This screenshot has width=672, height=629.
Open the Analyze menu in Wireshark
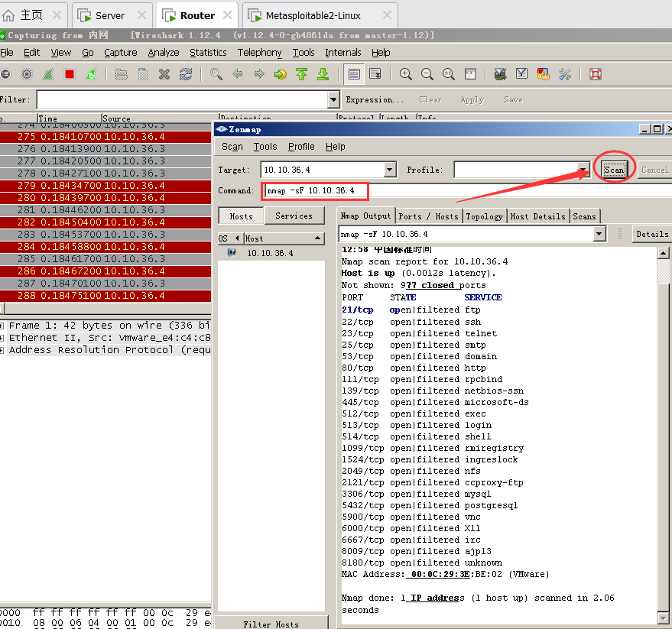[x=164, y=52]
